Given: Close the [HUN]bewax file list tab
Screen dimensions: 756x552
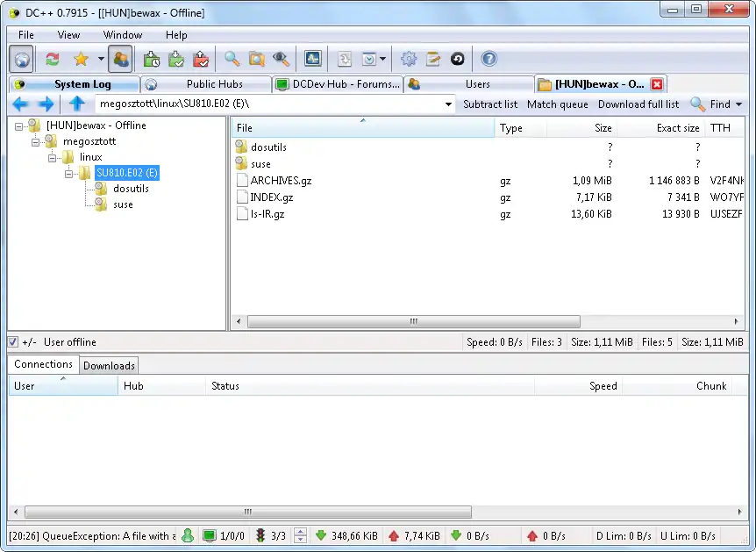Looking at the screenshot, I should pyautogui.click(x=657, y=84).
